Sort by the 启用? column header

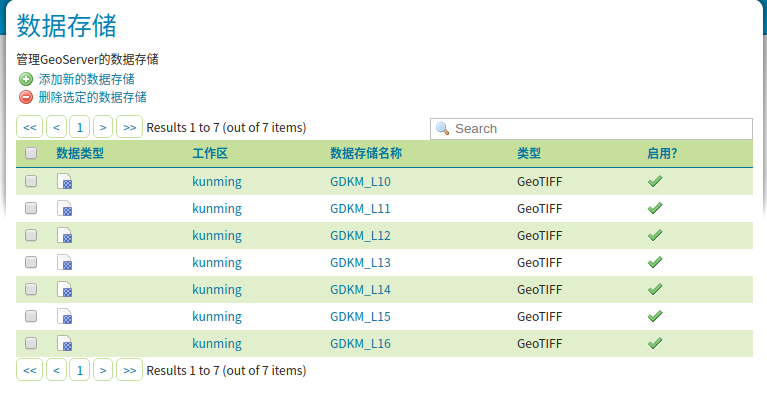(x=662, y=154)
